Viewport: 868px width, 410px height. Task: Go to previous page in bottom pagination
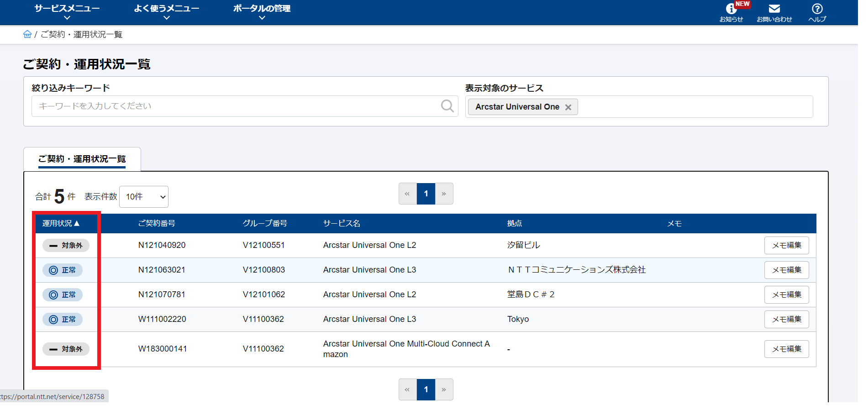pyautogui.click(x=407, y=389)
